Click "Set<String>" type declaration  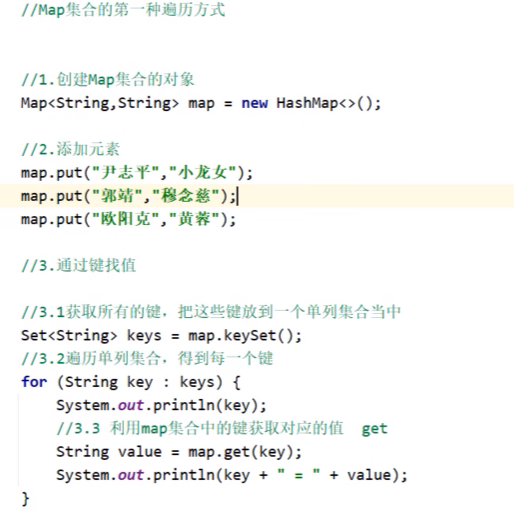[x=69, y=335]
